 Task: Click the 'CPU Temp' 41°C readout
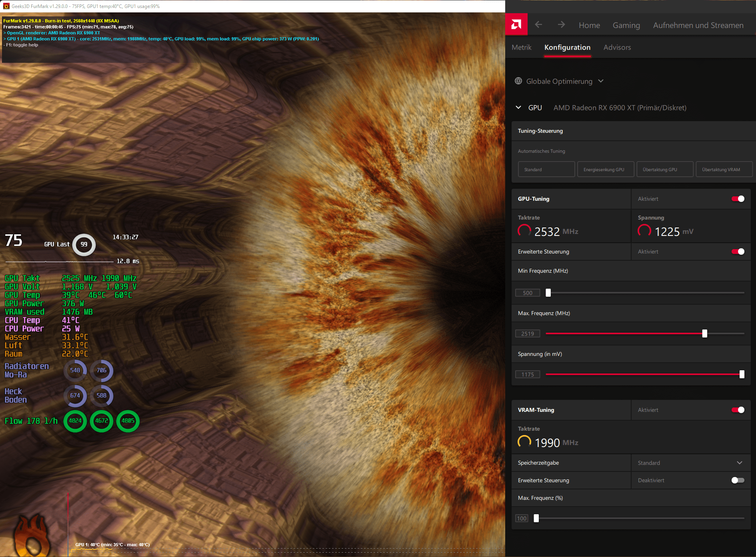[42, 320]
